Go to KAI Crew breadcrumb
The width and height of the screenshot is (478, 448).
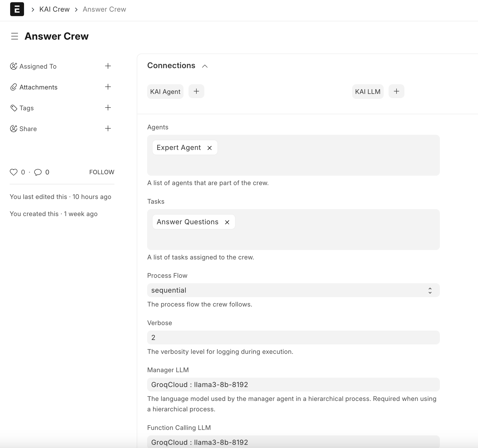pos(54,9)
